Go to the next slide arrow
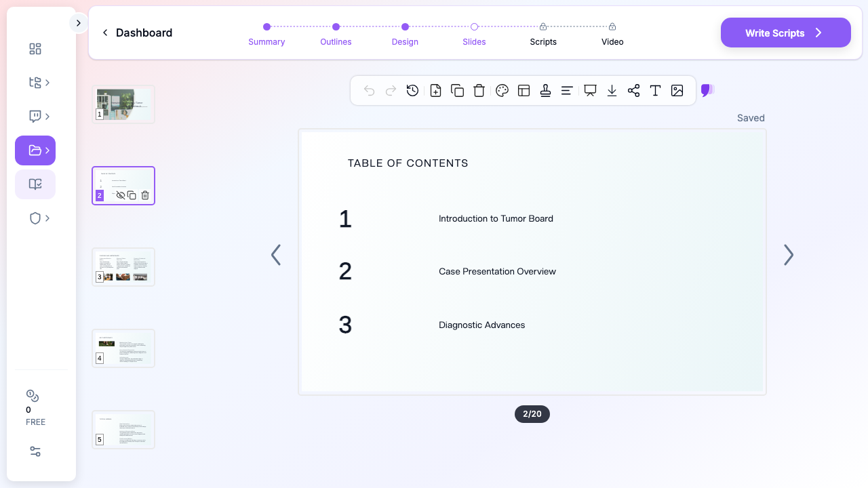Image resolution: width=868 pixels, height=488 pixels. point(788,255)
